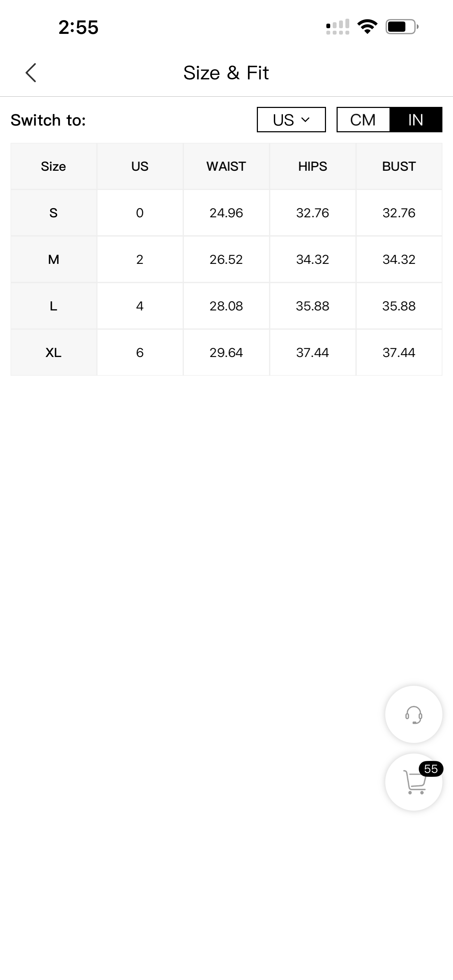The width and height of the screenshot is (453, 980).
Task: Expand the dropdown chevron beside US
Action: click(306, 120)
